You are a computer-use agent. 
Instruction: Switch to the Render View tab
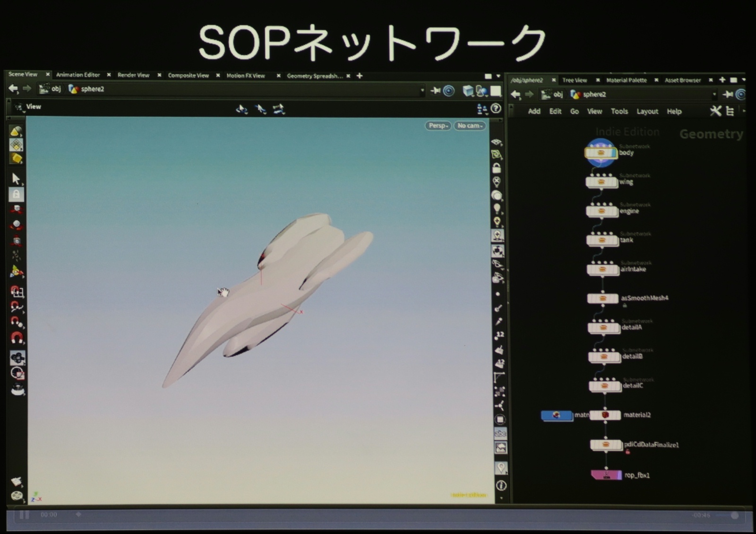pyautogui.click(x=133, y=75)
